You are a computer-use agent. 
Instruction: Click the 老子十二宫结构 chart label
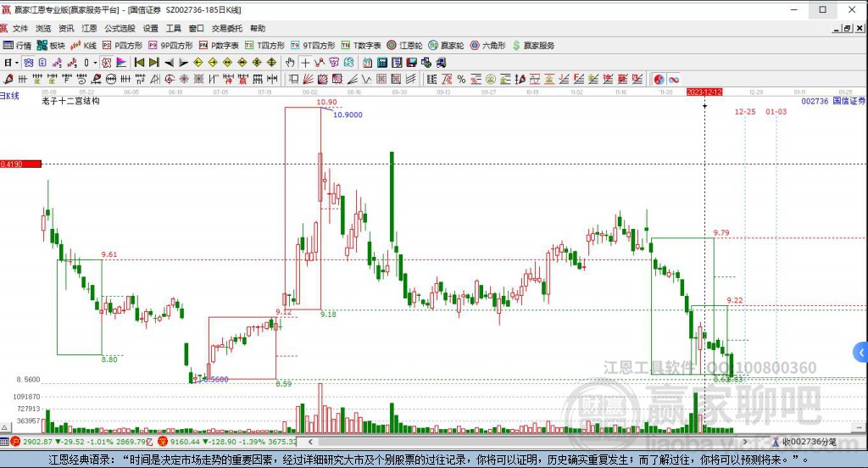(x=70, y=101)
